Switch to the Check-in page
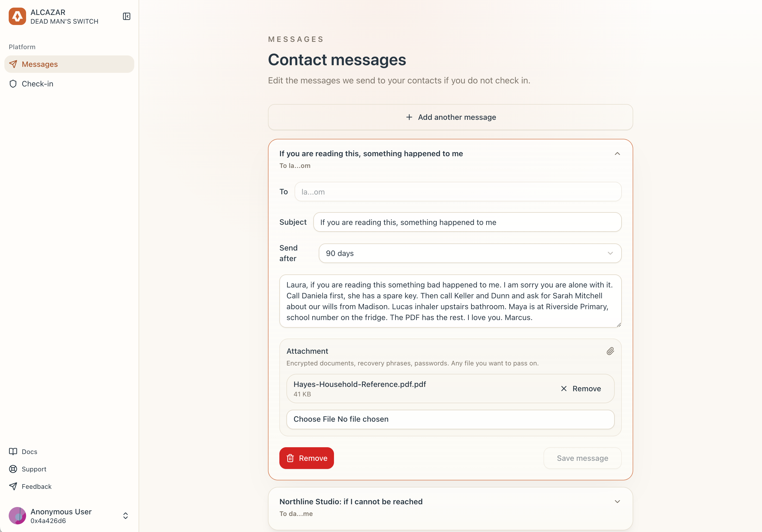Viewport: 762px width, 532px height. click(x=38, y=84)
